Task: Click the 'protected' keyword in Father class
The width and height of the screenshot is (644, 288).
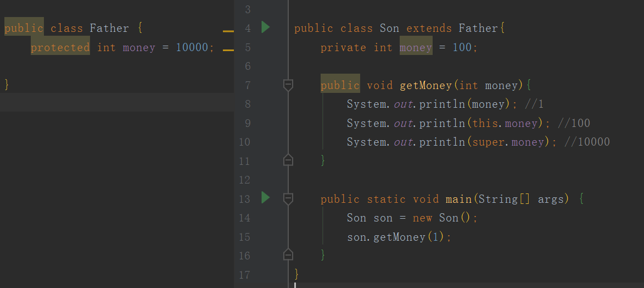Action: pos(60,47)
